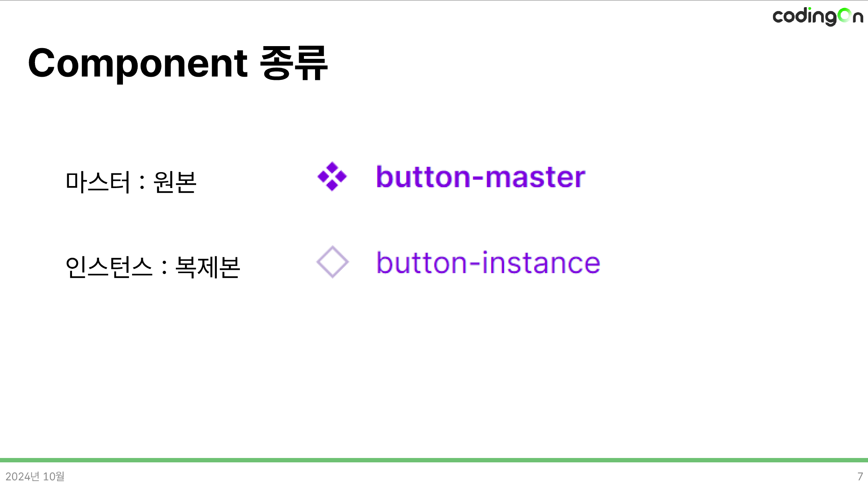Click the Korean word 종류 in the title
Image resolution: width=868 pixels, height=487 pixels.
(294, 63)
